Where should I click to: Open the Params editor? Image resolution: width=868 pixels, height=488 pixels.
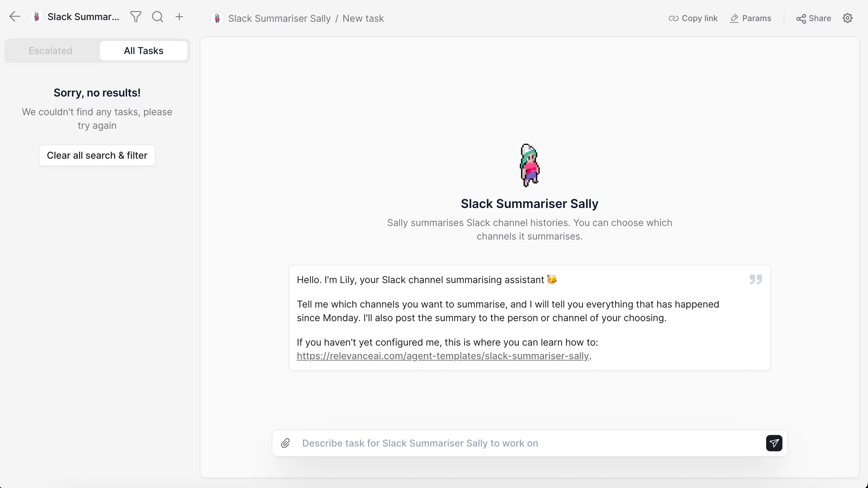(x=751, y=18)
